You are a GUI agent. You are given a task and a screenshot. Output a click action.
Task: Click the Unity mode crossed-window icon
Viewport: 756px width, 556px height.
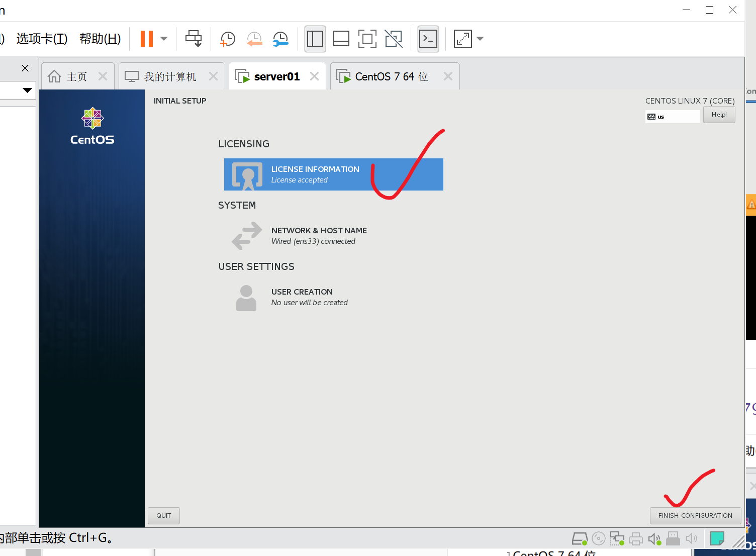coord(394,39)
